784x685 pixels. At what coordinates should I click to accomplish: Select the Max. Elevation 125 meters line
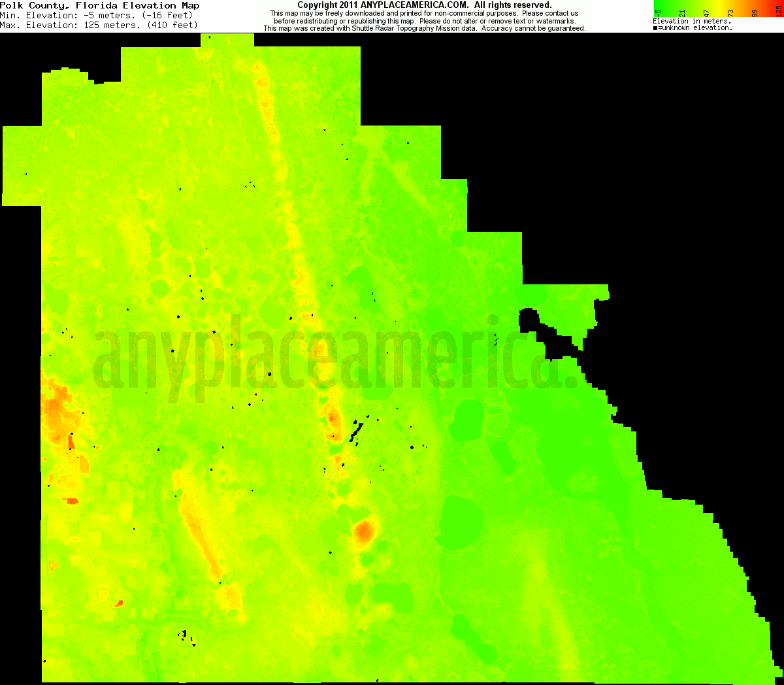[99, 25]
